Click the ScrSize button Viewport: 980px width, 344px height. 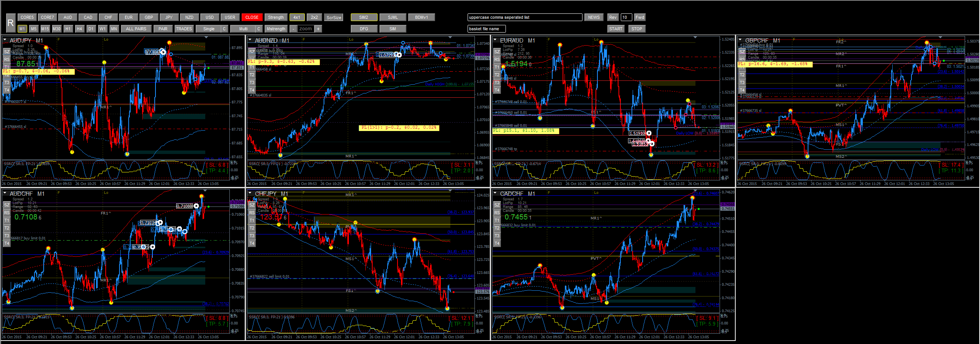(334, 17)
